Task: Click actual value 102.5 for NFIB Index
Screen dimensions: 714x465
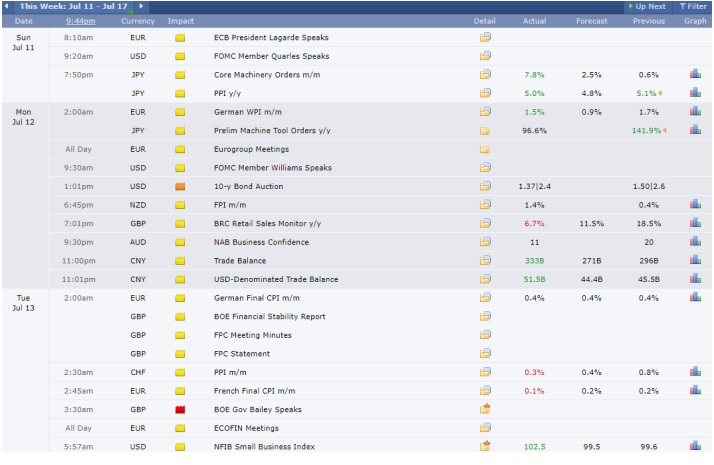Action: pos(534,447)
